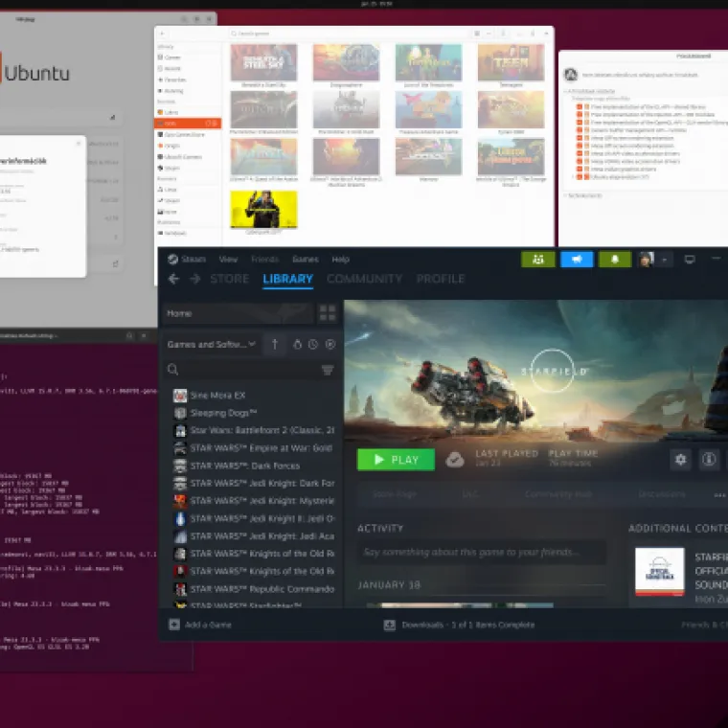Open Steam notifications bell icon
The height and width of the screenshot is (728, 728).
click(x=614, y=259)
